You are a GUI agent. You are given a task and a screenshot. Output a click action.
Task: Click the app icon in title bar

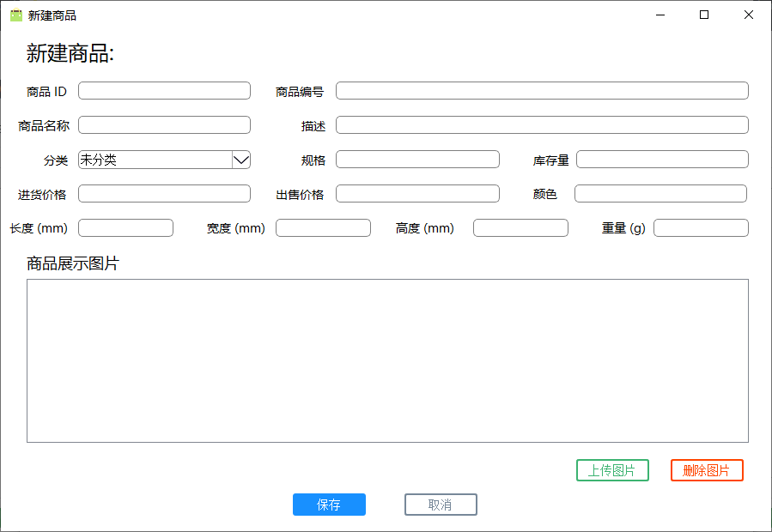point(16,15)
